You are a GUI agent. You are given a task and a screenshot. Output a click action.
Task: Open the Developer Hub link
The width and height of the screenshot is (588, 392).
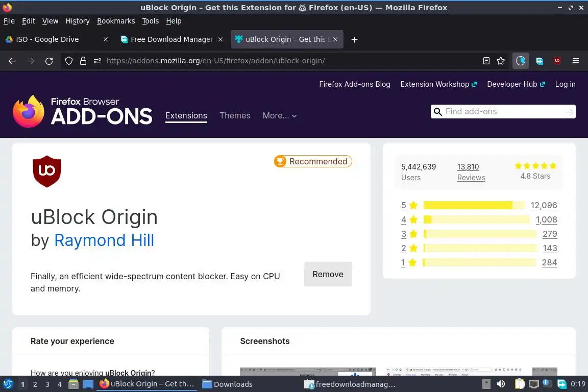(x=516, y=84)
